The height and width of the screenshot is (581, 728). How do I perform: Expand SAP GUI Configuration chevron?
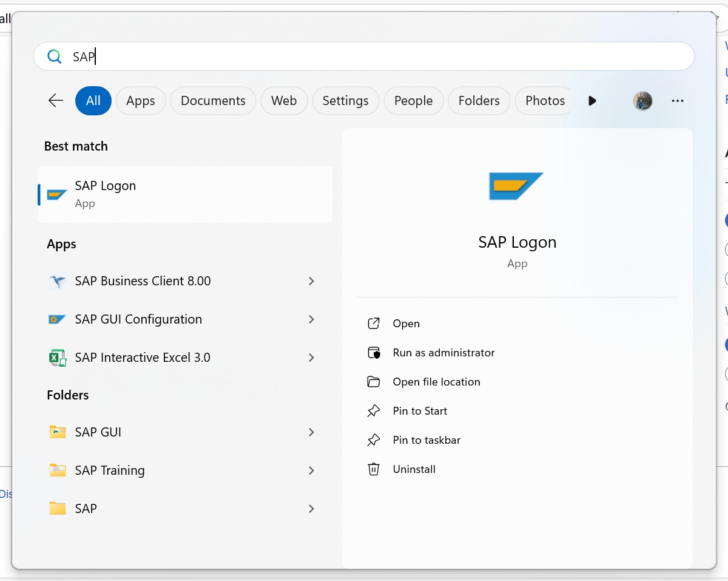tap(311, 319)
